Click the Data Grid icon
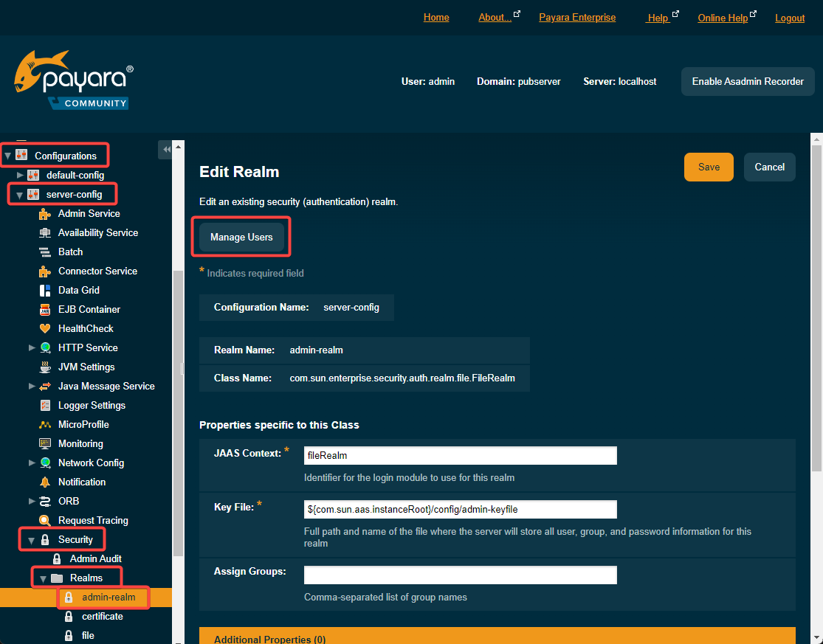 coord(45,290)
